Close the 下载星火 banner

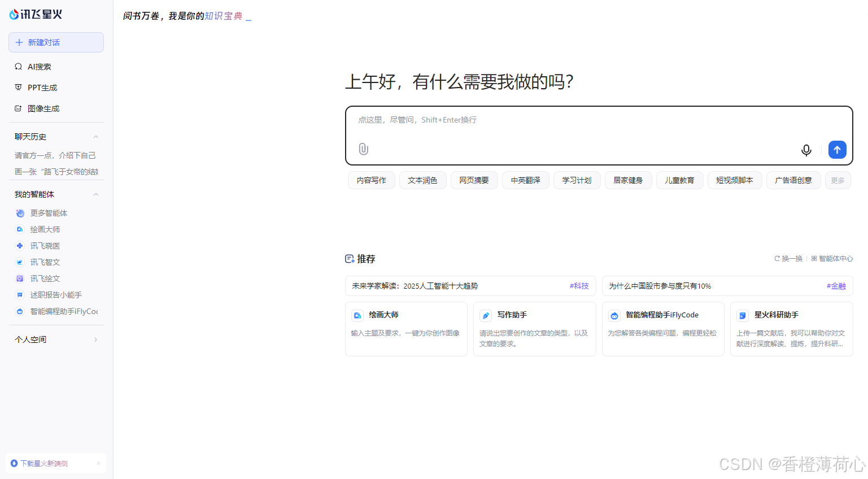click(x=98, y=463)
